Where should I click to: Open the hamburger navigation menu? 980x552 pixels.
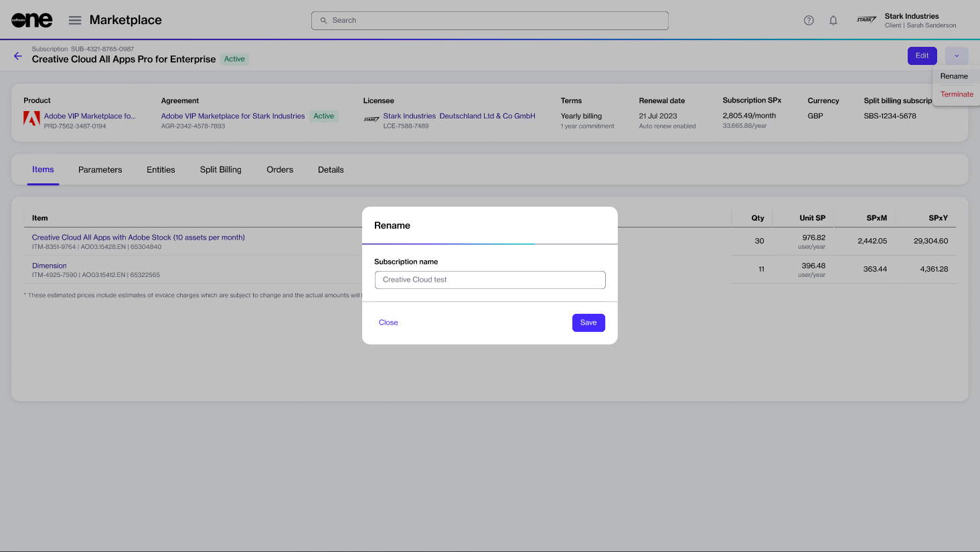(x=75, y=20)
